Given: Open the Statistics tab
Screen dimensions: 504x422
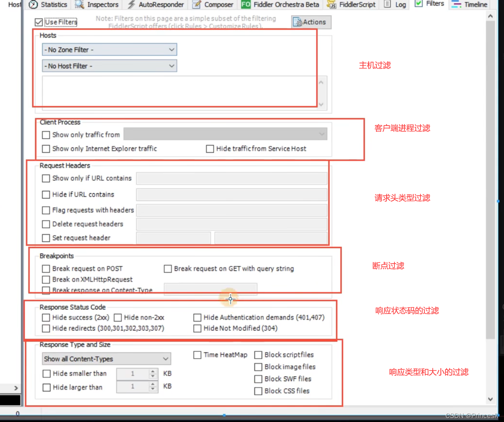Looking at the screenshot, I should [48, 4].
